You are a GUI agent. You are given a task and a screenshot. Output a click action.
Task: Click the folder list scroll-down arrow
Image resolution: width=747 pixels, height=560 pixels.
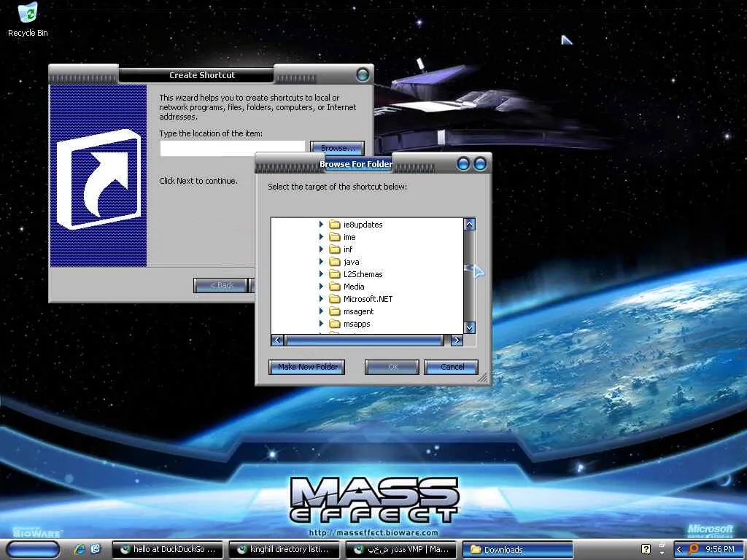(469, 327)
